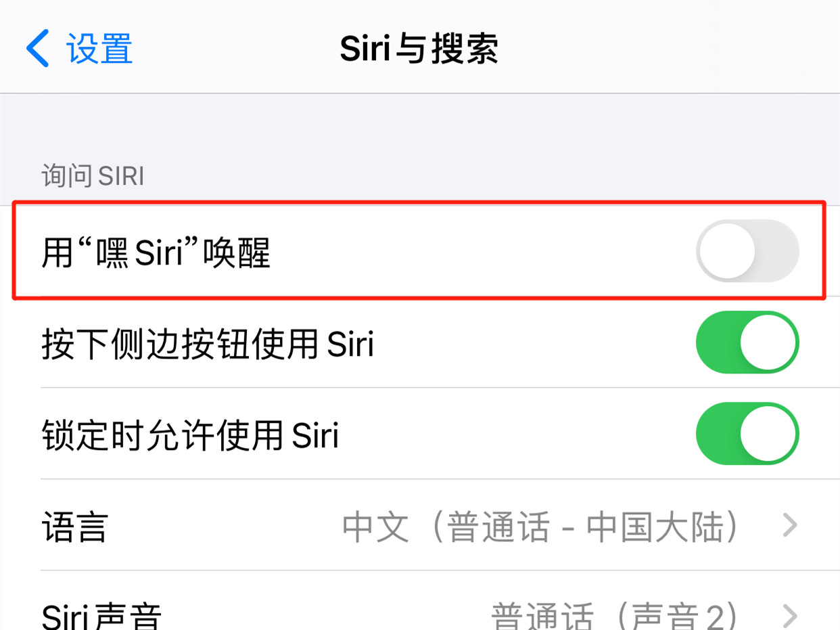
Task: Disable the 按下侧边按钮使用 Siri switch
Action: click(x=747, y=342)
